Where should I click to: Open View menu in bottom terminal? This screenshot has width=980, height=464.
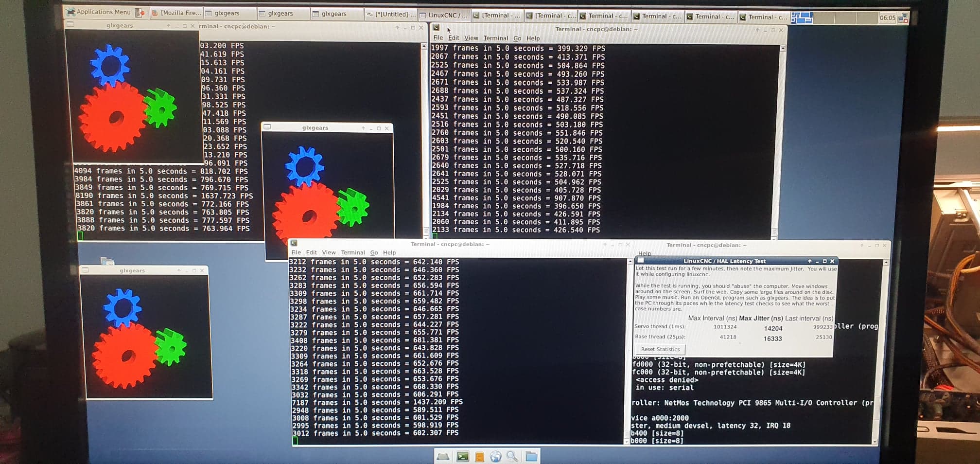pyautogui.click(x=329, y=252)
